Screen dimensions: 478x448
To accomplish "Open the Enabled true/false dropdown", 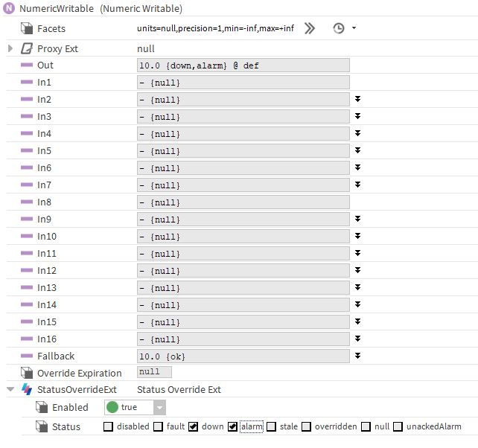I will pyautogui.click(x=159, y=408).
